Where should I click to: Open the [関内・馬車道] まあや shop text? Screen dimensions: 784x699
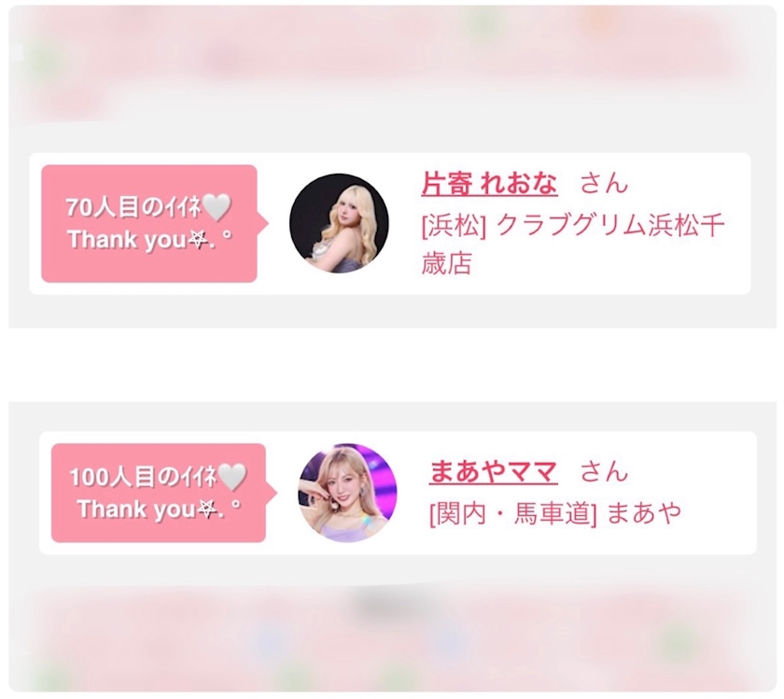555,512
